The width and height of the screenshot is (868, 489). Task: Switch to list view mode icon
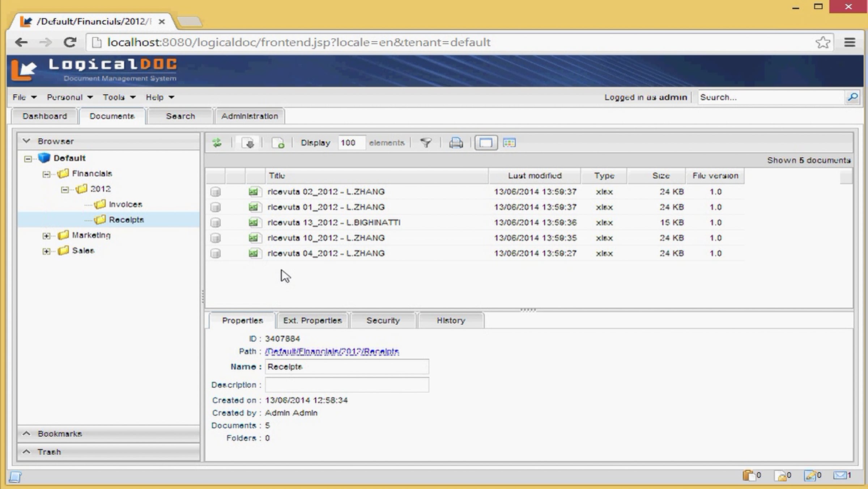click(485, 143)
